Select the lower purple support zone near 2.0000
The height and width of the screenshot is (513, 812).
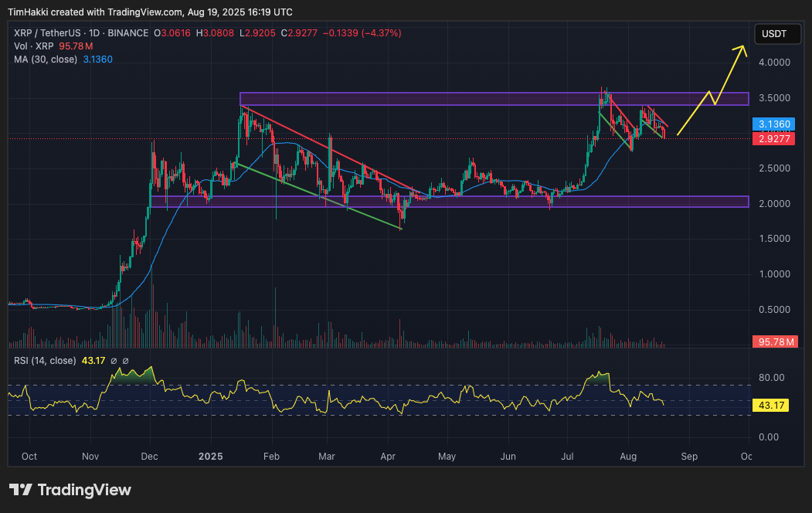pos(448,202)
